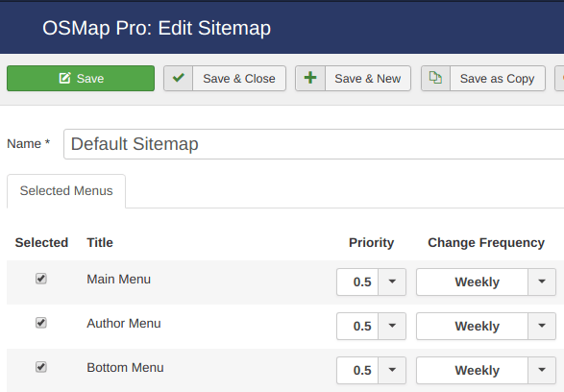
Task: Click the Author Menu title text
Action: point(124,324)
